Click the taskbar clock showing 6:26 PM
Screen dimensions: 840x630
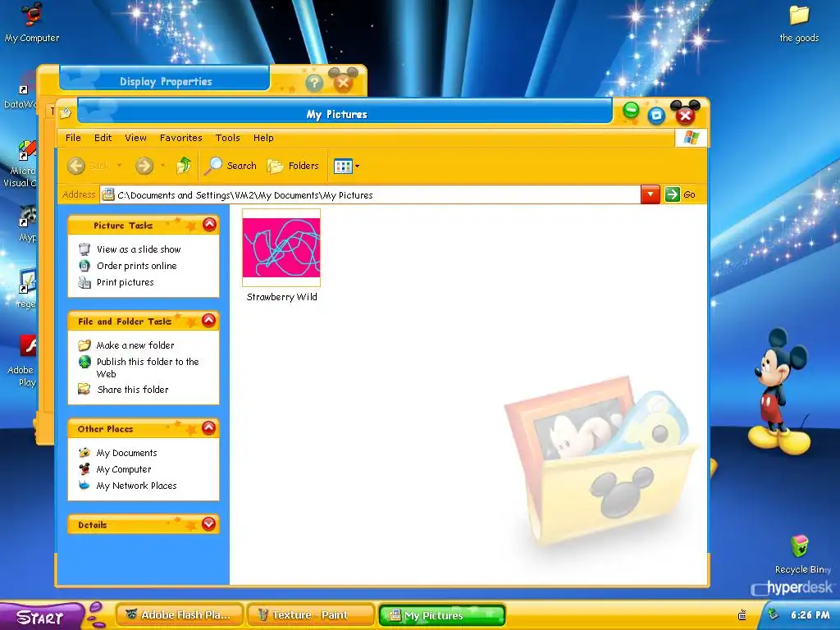tap(810, 615)
